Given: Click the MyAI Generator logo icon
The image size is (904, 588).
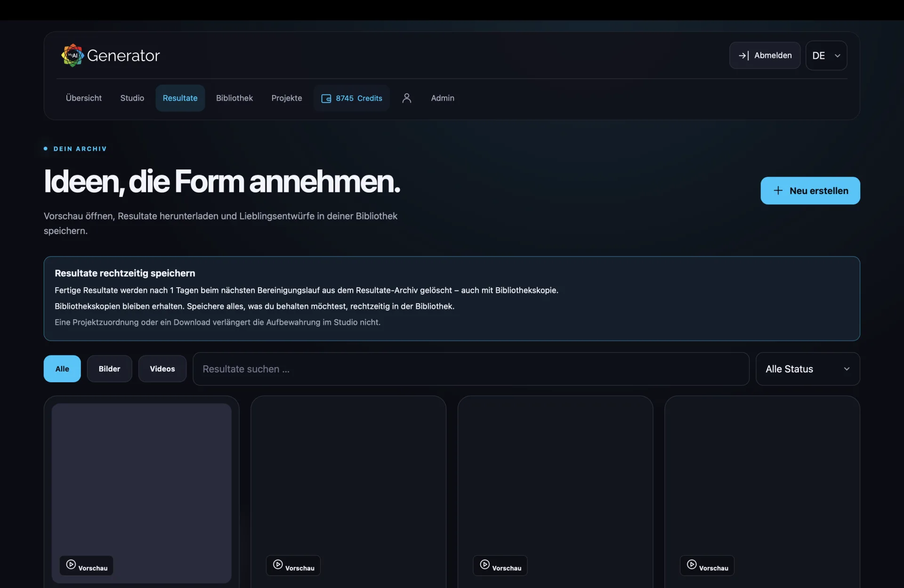Looking at the screenshot, I should point(73,56).
